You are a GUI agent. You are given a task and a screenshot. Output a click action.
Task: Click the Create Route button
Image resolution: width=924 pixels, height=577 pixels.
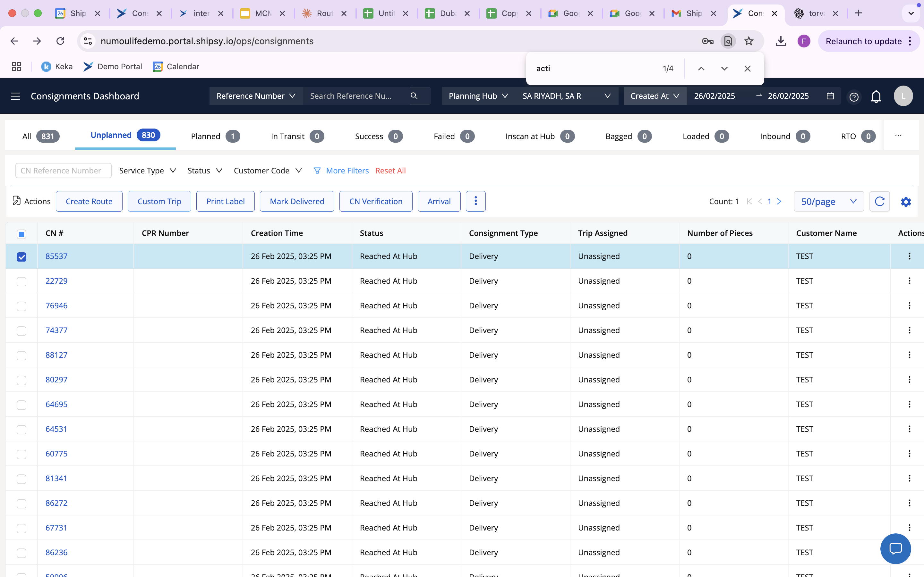(x=89, y=202)
